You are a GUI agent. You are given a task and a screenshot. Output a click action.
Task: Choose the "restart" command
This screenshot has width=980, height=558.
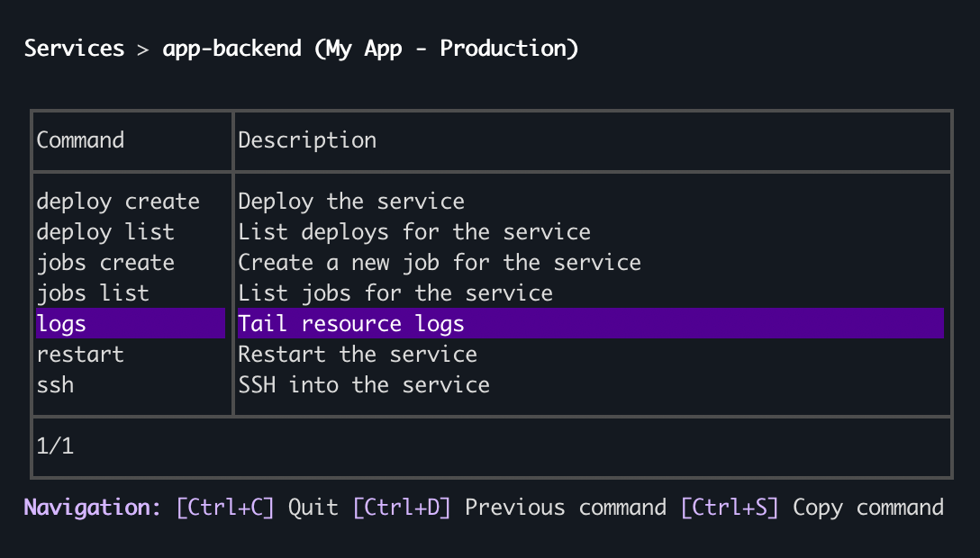pos(80,355)
